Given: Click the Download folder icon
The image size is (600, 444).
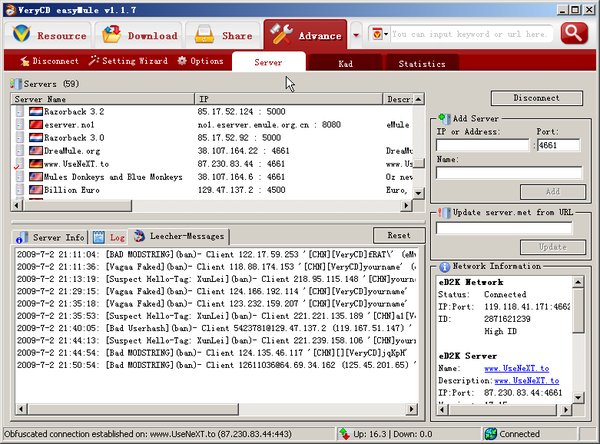Looking at the screenshot, I should (x=111, y=34).
